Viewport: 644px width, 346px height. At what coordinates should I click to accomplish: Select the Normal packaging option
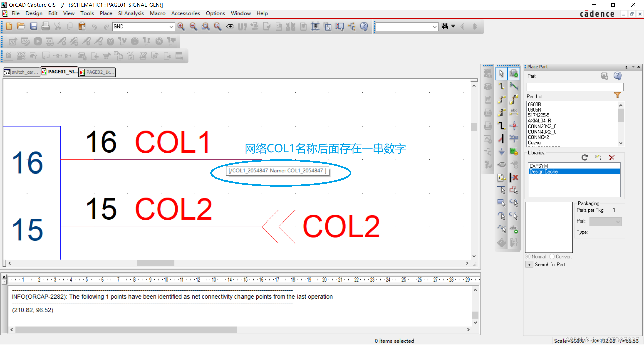click(527, 256)
